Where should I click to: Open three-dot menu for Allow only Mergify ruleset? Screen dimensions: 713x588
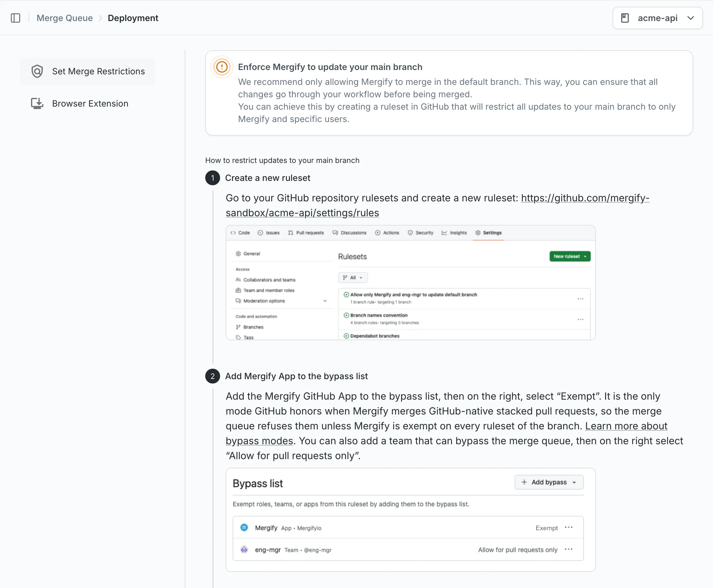click(580, 298)
